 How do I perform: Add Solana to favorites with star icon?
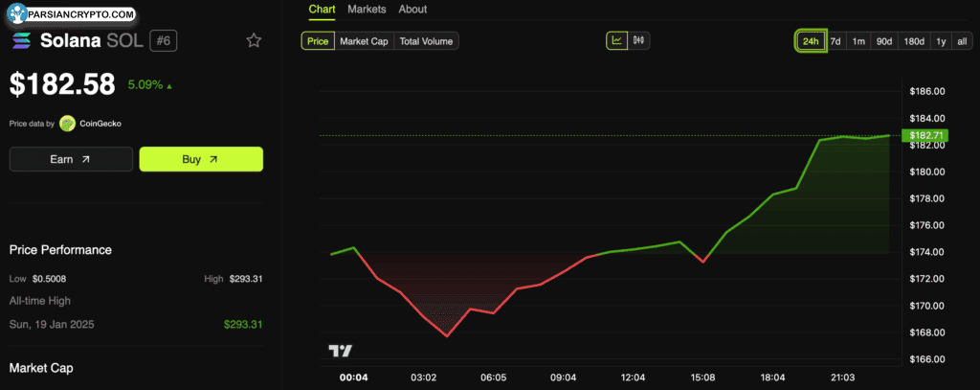tap(253, 41)
